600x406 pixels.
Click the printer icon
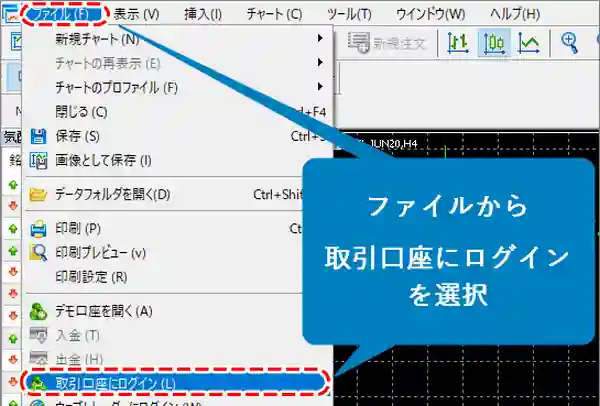[x=38, y=229]
